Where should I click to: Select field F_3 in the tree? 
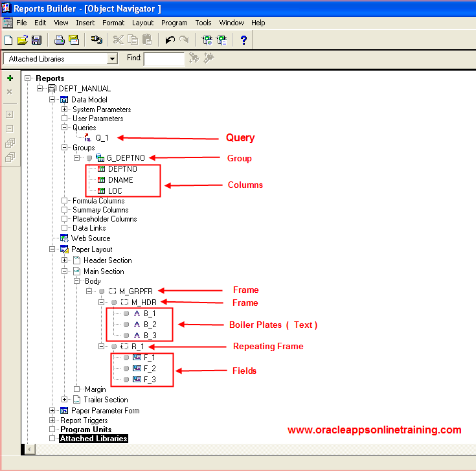(150, 379)
